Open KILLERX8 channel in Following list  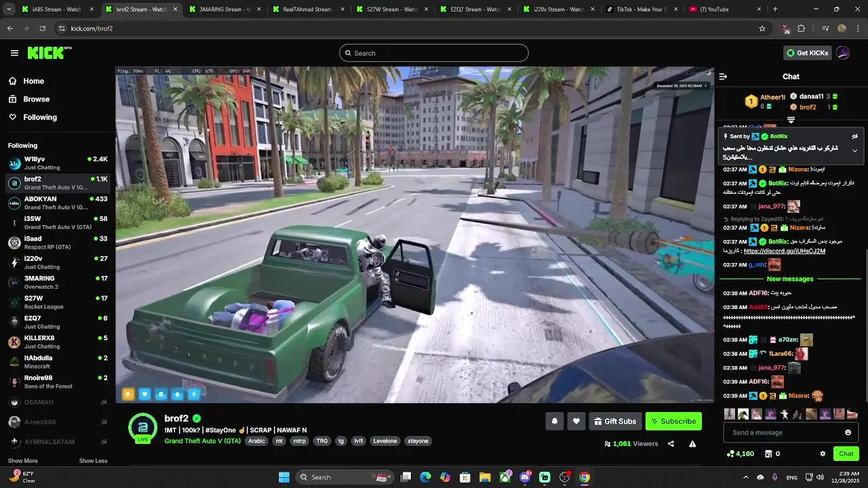(x=58, y=342)
